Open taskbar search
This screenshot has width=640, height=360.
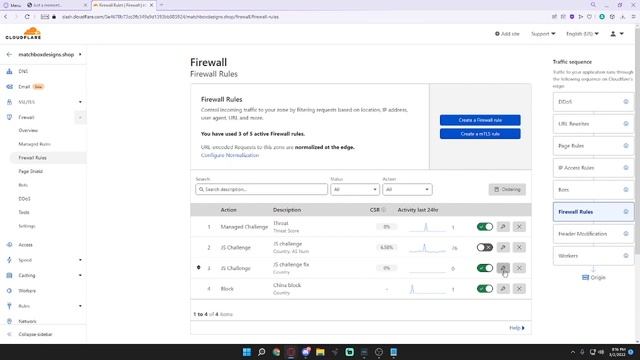click(x=262, y=352)
